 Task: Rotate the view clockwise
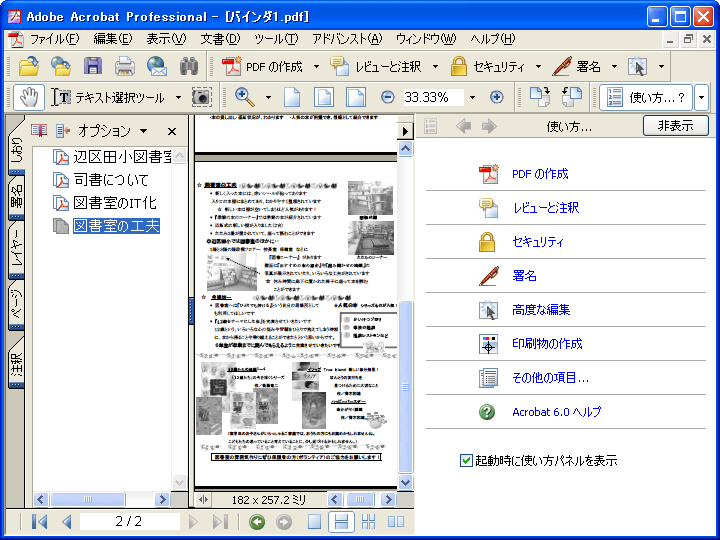540,97
